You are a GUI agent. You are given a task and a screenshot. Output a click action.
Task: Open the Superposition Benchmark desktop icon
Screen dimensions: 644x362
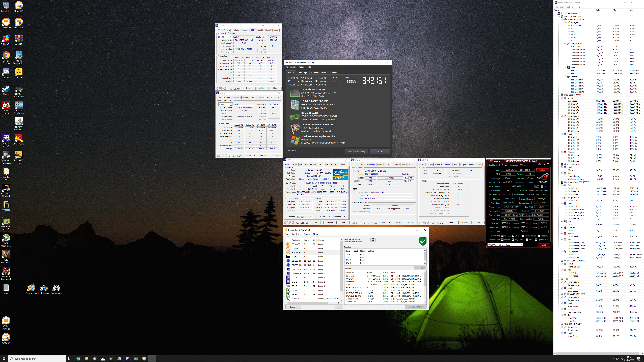(6, 274)
